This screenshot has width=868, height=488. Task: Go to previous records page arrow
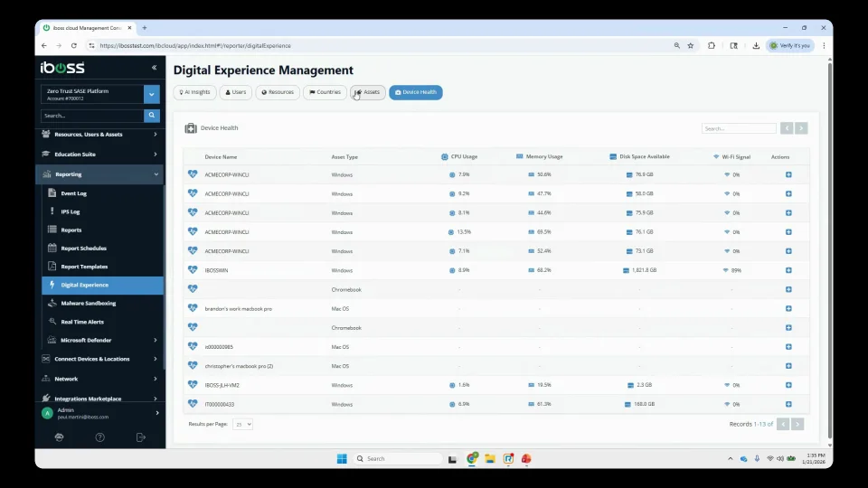click(x=783, y=425)
